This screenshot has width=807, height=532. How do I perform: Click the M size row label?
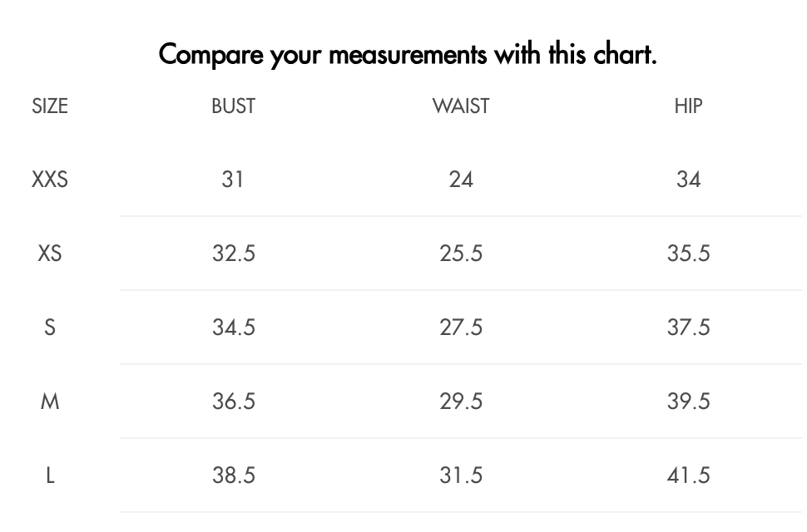point(50,401)
